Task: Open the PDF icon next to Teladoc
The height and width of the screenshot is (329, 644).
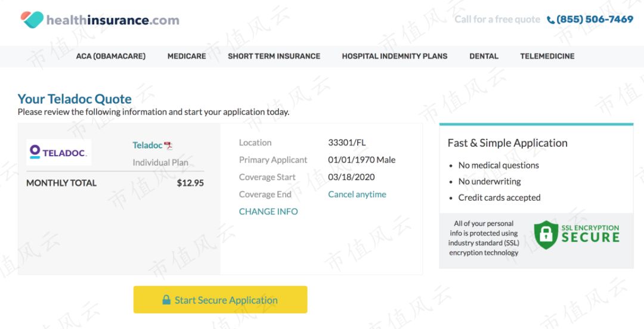Action: pyautogui.click(x=168, y=145)
